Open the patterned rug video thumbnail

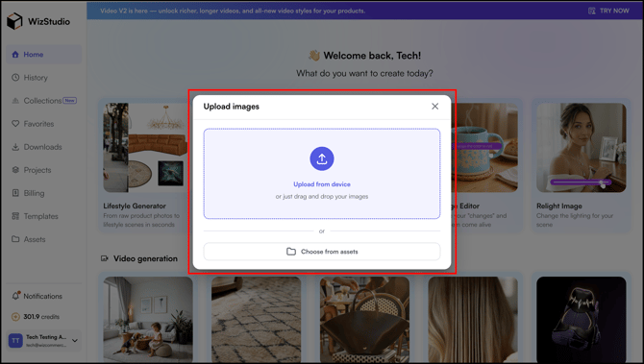click(257, 319)
